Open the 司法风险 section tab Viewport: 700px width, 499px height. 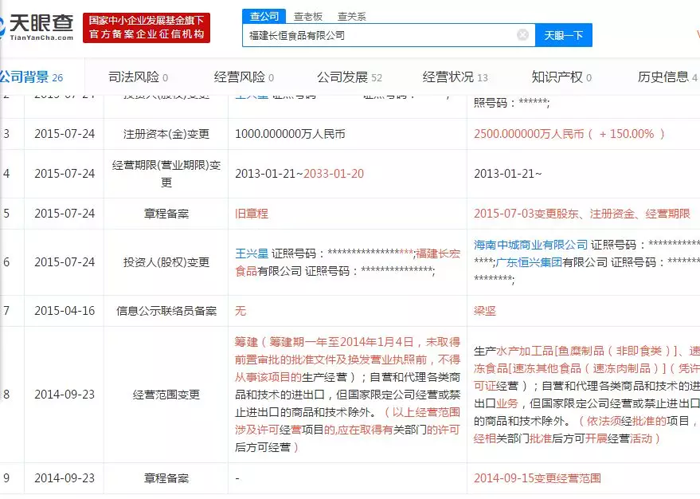(x=137, y=77)
